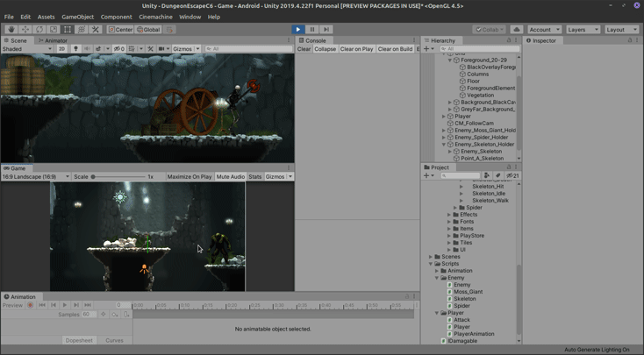Play the animation clip

(x=64, y=305)
